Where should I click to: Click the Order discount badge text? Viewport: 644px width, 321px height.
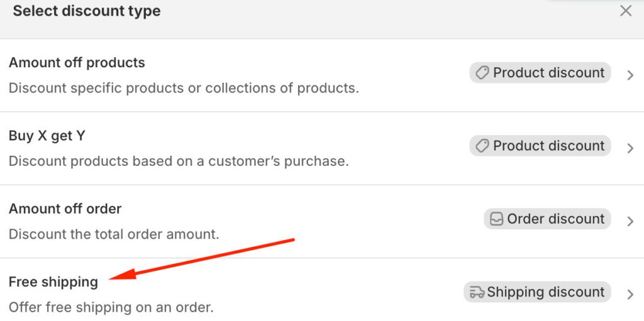[555, 219]
